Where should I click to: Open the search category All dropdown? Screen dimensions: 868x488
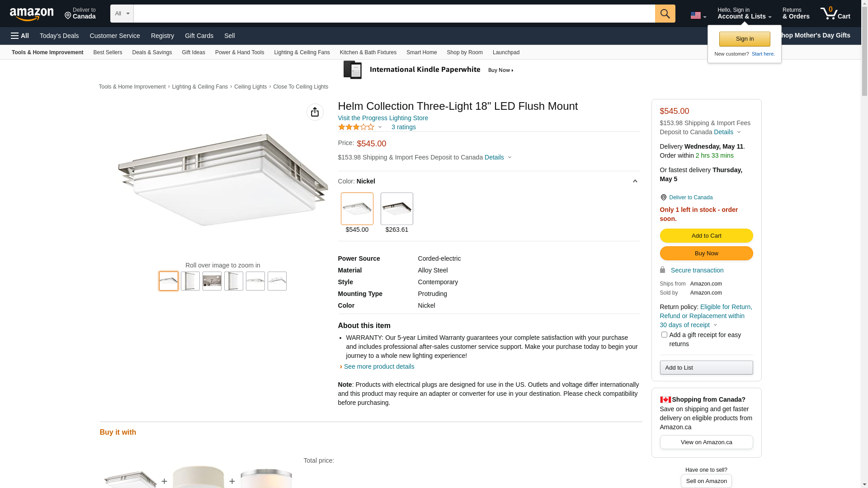coord(122,14)
